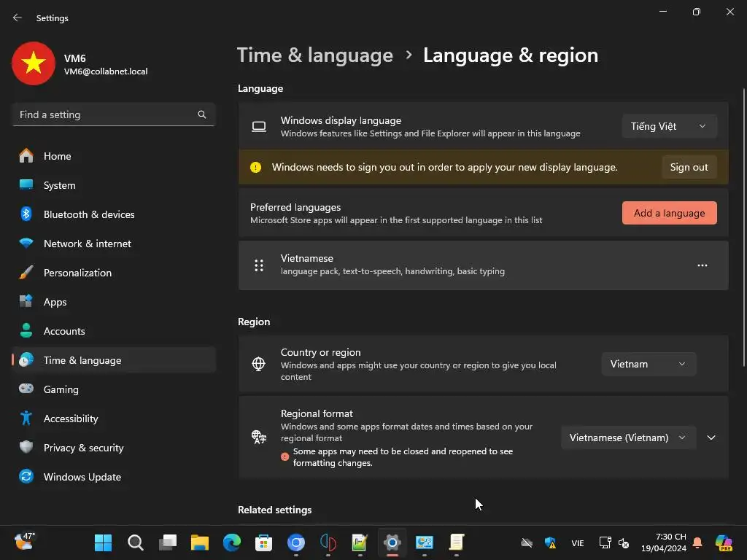Open the yellow notes app in taskbar
This screenshot has width=747, height=560.
point(457,542)
